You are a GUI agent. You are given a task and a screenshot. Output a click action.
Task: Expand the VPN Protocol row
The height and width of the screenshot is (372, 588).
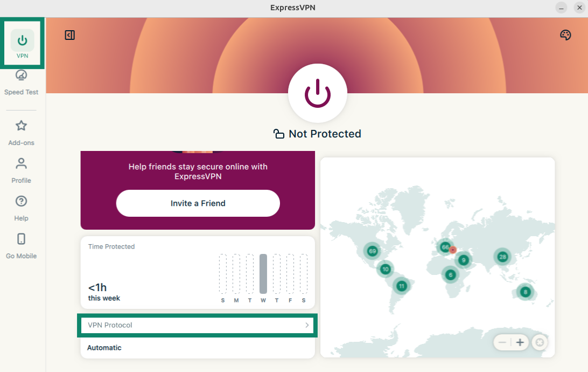[x=197, y=325]
